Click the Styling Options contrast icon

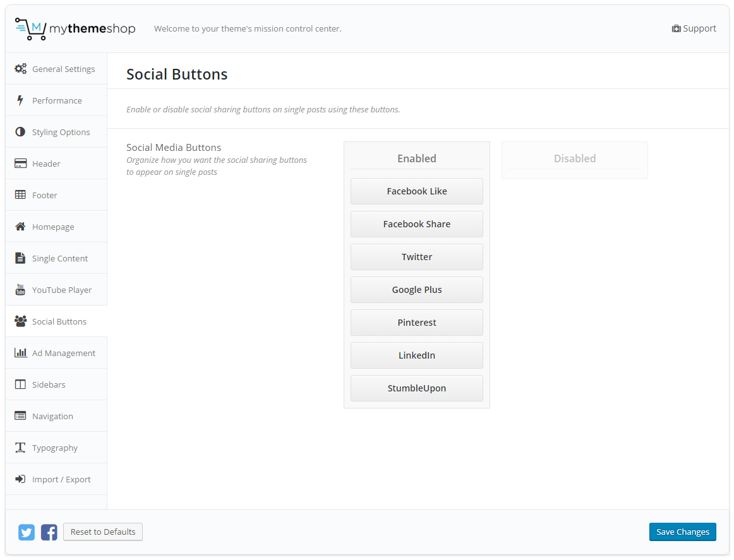(20, 132)
